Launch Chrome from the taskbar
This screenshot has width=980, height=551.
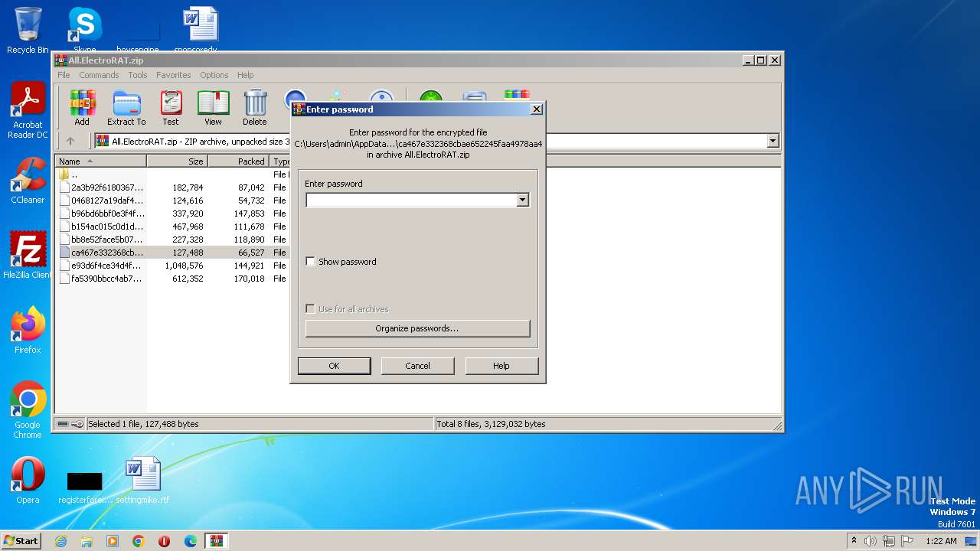click(139, 541)
